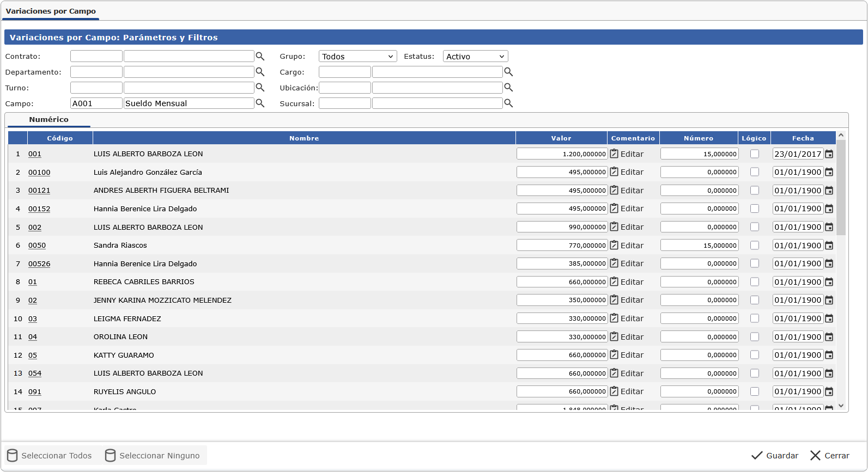
Task: Check the Lógico box for REBECA CABRILES BARRIOS
Action: click(755, 282)
